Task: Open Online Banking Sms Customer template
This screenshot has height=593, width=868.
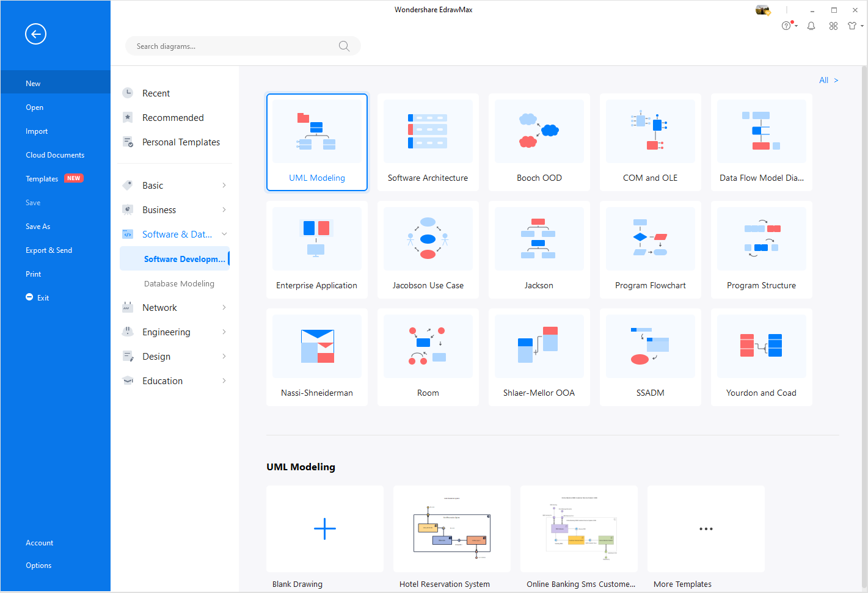Action: point(579,529)
